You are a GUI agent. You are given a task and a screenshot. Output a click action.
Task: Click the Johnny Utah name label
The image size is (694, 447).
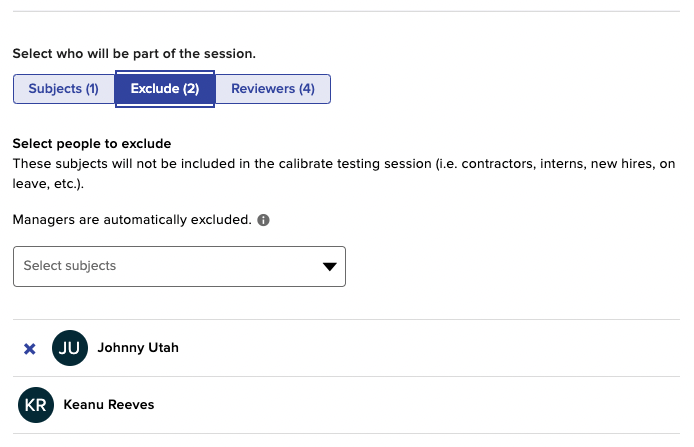click(138, 347)
